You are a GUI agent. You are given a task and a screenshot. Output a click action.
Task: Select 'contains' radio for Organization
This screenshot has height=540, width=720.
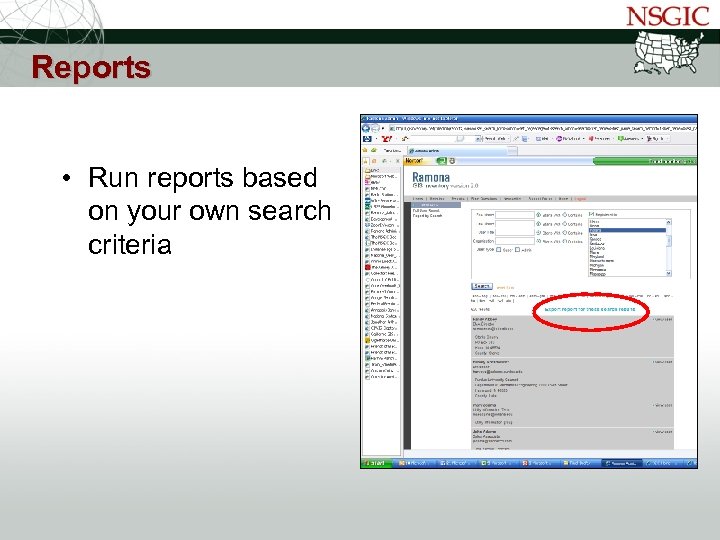pos(564,241)
